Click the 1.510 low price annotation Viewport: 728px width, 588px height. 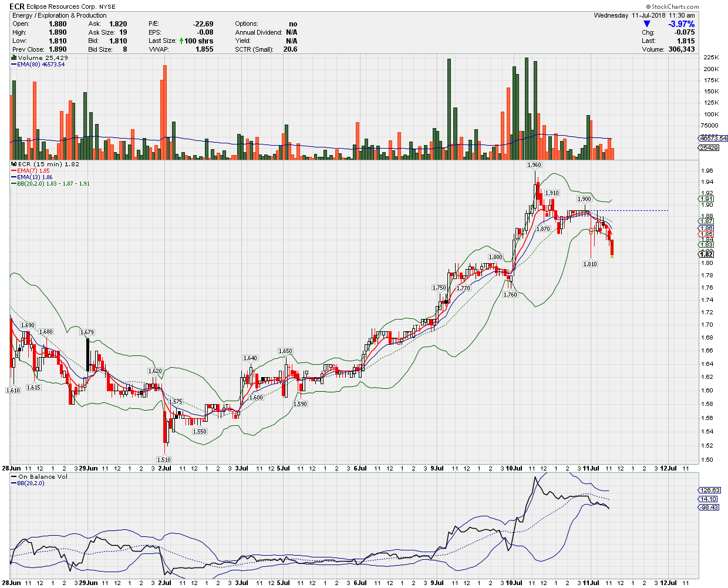click(164, 459)
